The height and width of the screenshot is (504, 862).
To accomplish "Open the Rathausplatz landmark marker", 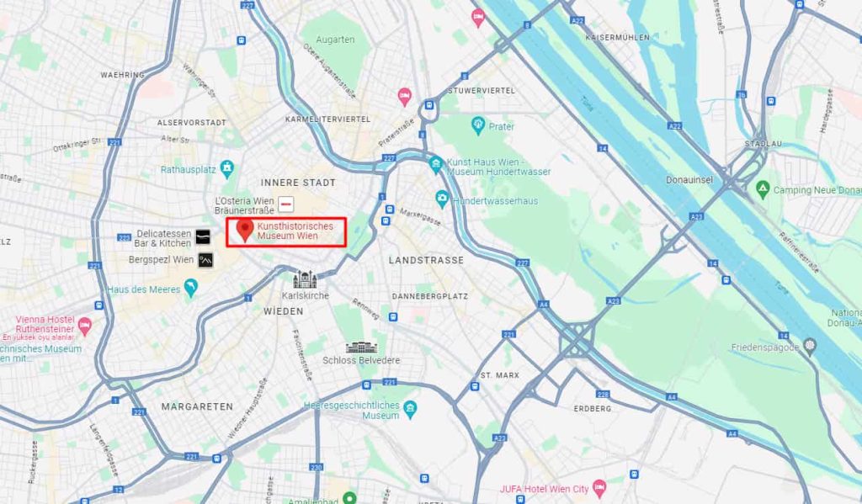I will click(x=227, y=169).
